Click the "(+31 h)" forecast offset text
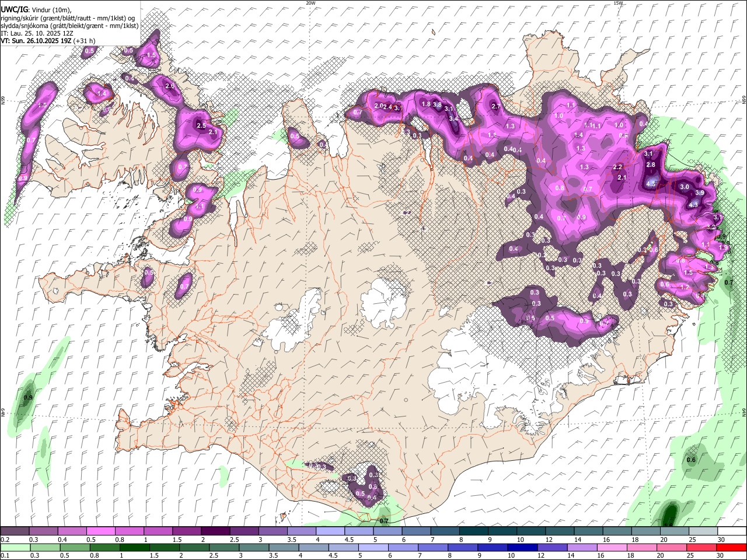Viewport: 747px width, 560px height. pyautogui.click(x=85, y=41)
